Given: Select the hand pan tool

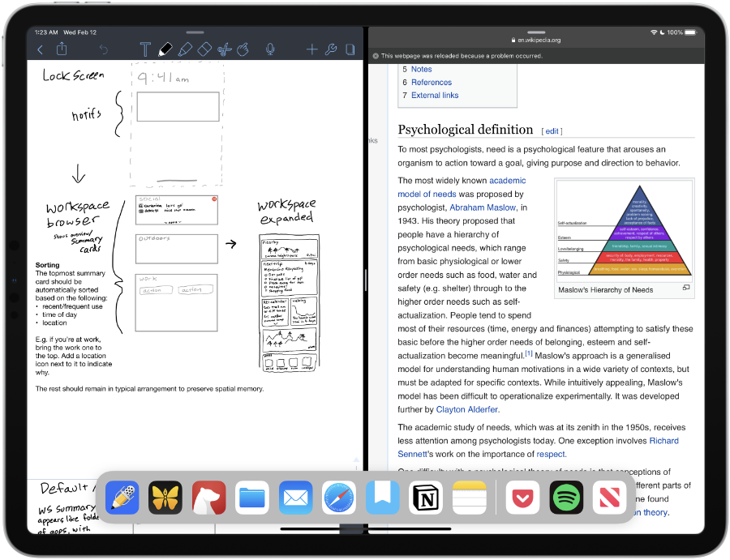Looking at the screenshot, I should (243, 49).
